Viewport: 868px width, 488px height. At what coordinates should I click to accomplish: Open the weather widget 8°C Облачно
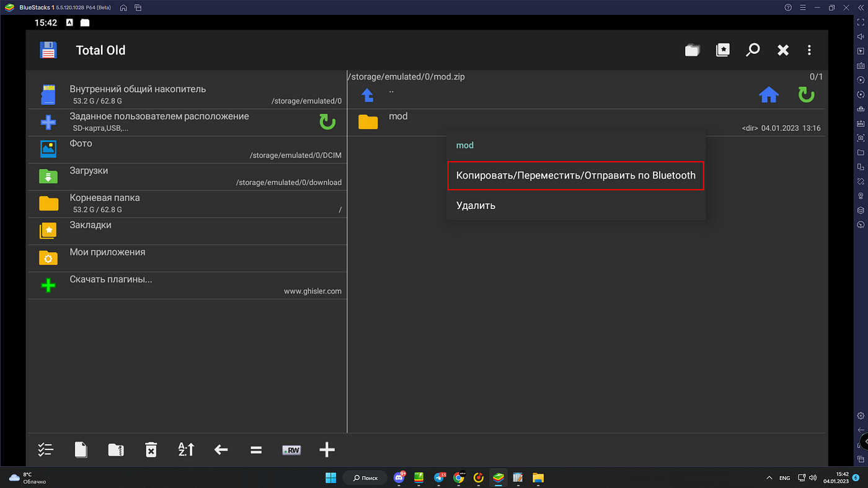(x=27, y=477)
